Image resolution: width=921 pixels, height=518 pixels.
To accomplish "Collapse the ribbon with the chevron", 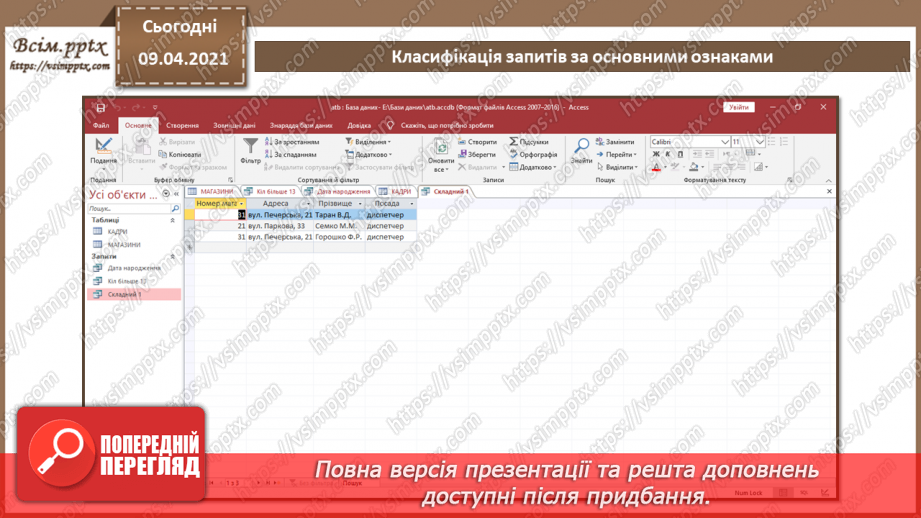I will (829, 181).
